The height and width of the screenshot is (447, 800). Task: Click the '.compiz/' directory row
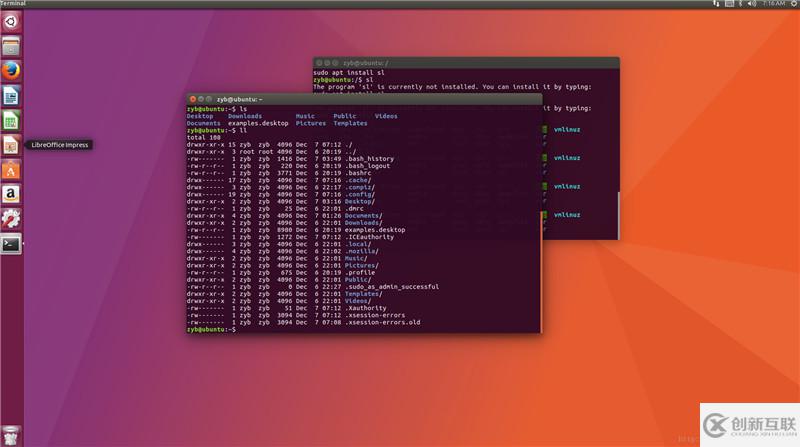(x=281, y=188)
